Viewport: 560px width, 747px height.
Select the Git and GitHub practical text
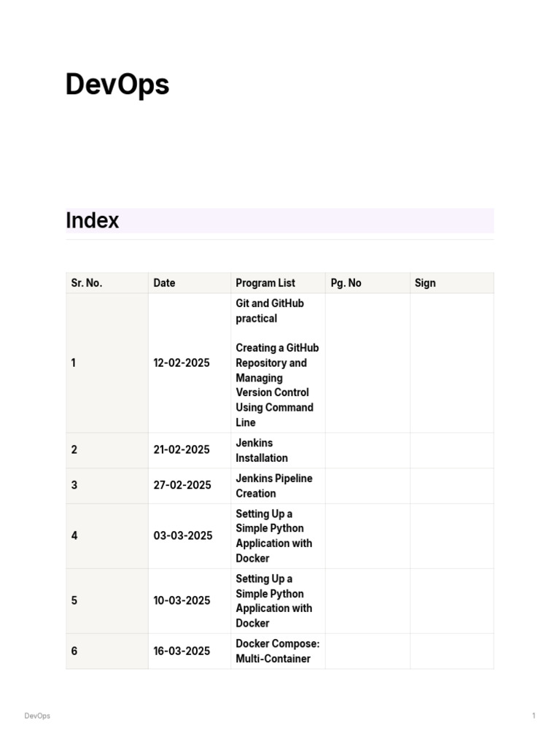(270, 311)
